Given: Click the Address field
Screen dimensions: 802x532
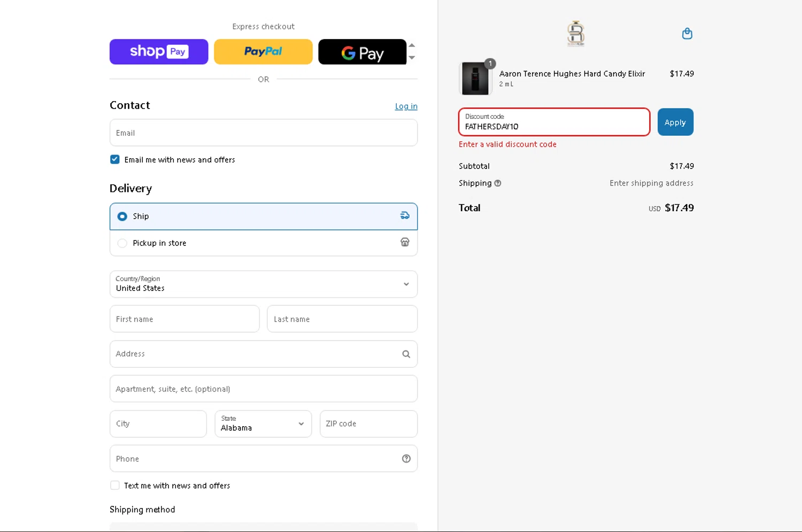Looking at the screenshot, I should point(263,354).
